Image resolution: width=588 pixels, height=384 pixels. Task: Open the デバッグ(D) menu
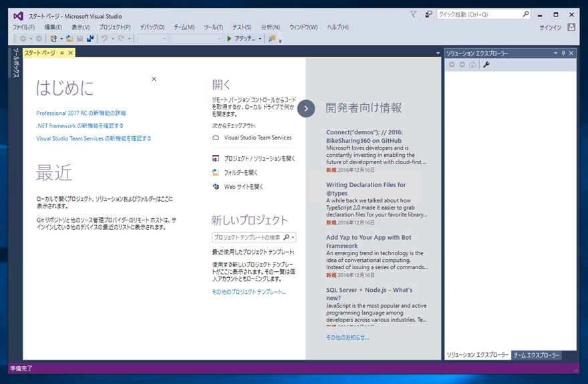click(152, 27)
